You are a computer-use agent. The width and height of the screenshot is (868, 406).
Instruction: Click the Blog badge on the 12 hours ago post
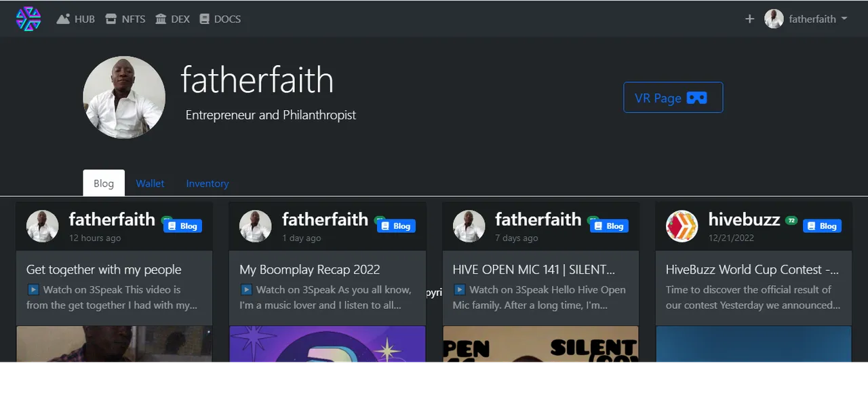(x=182, y=226)
